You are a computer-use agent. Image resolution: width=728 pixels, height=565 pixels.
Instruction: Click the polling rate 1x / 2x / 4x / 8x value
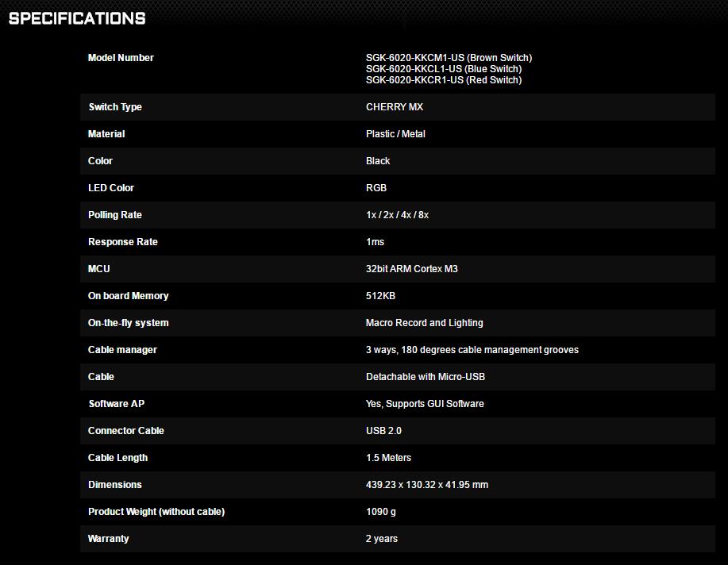(x=398, y=215)
